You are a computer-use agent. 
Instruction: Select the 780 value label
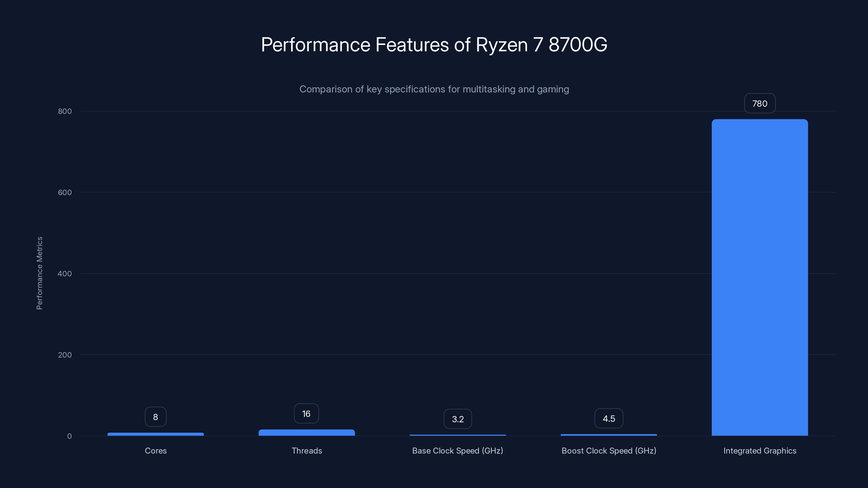[759, 103]
